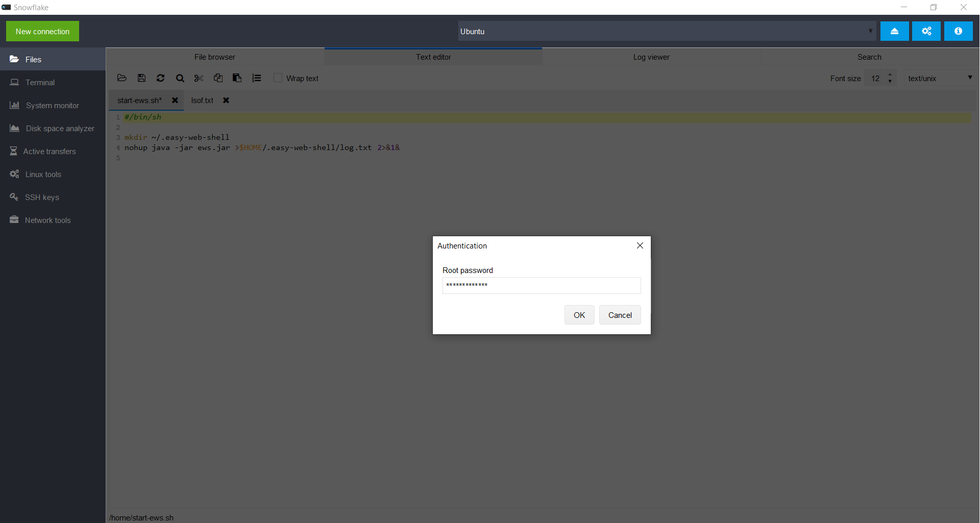Image resolution: width=980 pixels, height=523 pixels.
Task: Click the nohup java -jar line
Action: (262, 147)
